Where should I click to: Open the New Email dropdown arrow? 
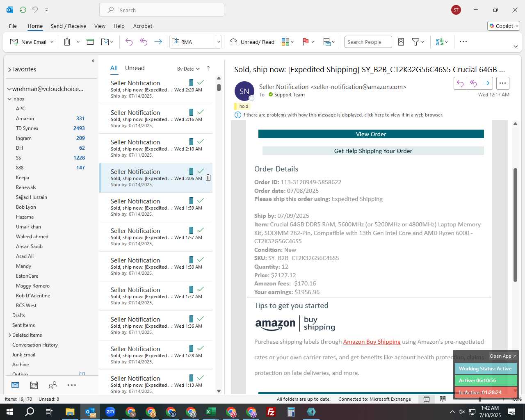point(52,42)
